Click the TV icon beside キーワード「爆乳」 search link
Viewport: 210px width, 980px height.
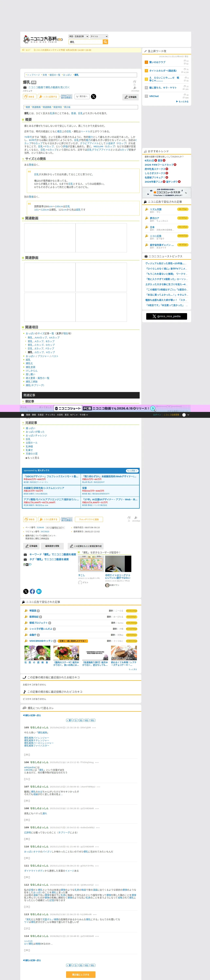coord(25,554)
